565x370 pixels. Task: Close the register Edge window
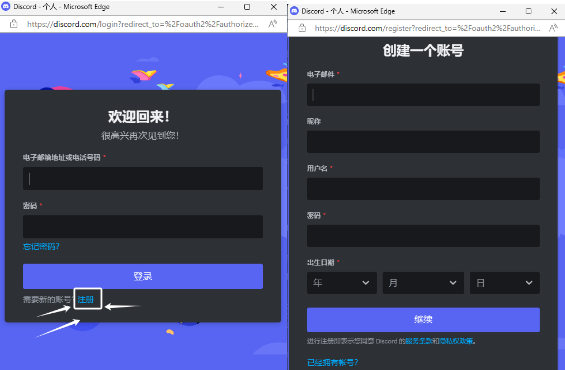click(x=554, y=11)
